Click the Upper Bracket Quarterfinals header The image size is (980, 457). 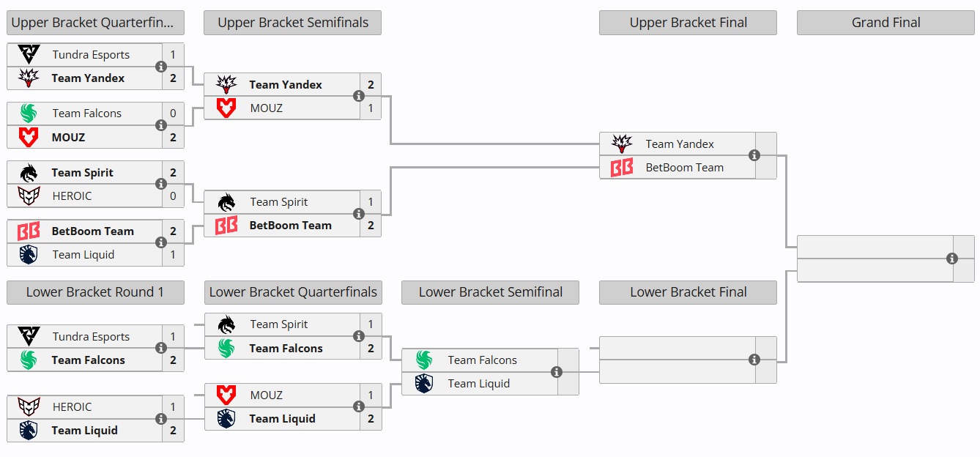point(95,23)
